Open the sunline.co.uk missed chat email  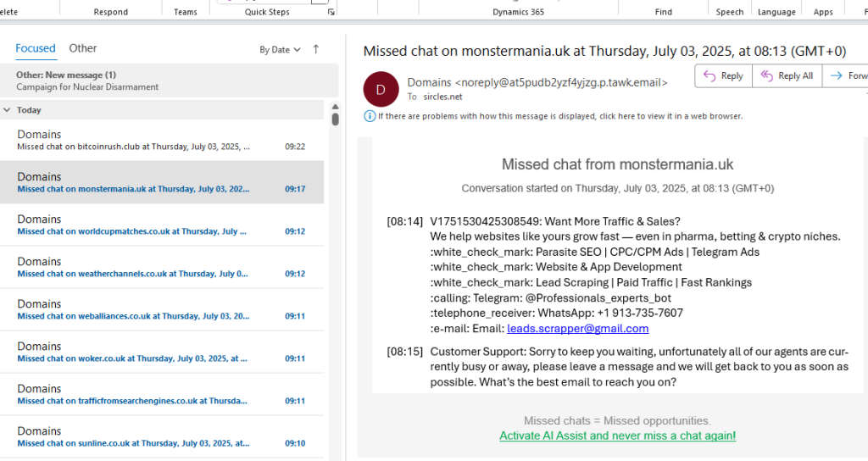[x=162, y=436]
